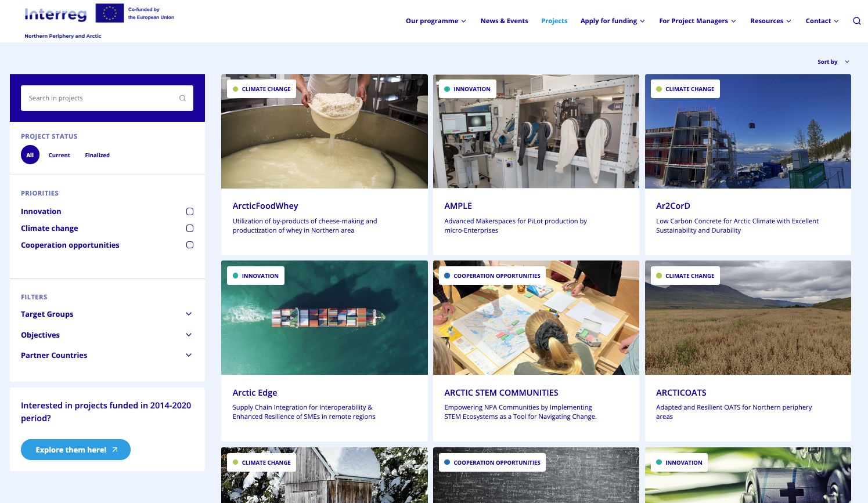Open the Arctic Edge project title link

tap(255, 393)
